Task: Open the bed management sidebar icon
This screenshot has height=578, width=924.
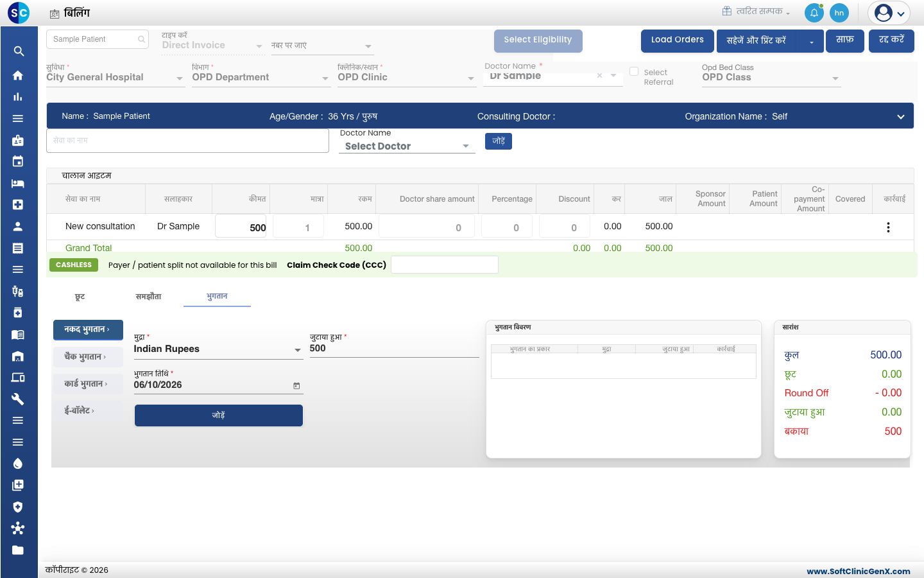Action: pyautogui.click(x=18, y=183)
